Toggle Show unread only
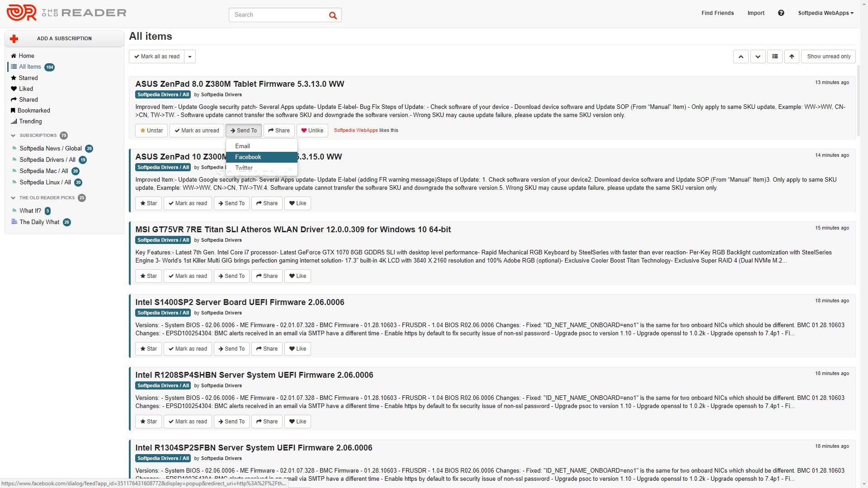Viewport: 868px width, 488px height. pyautogui.click(x=828, y=56)
